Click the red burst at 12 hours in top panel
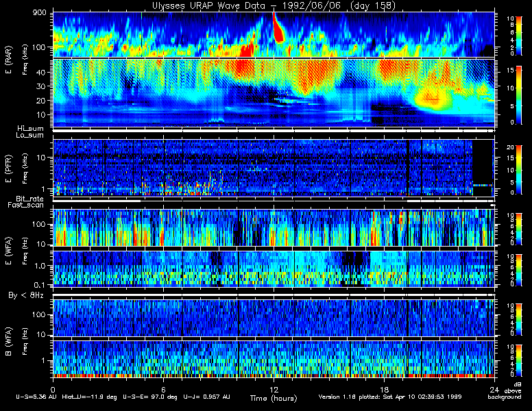532x411 pixels. (278, 29)
